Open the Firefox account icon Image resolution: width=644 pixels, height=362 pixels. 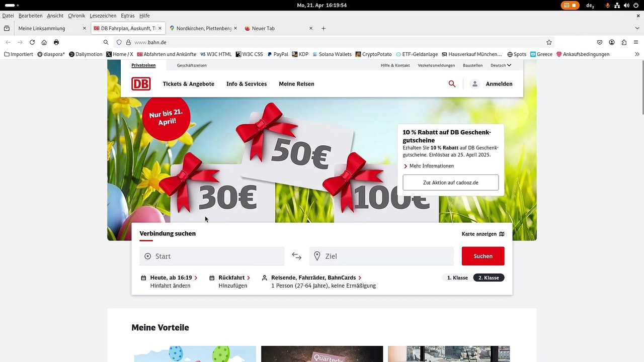coord(612,42)
